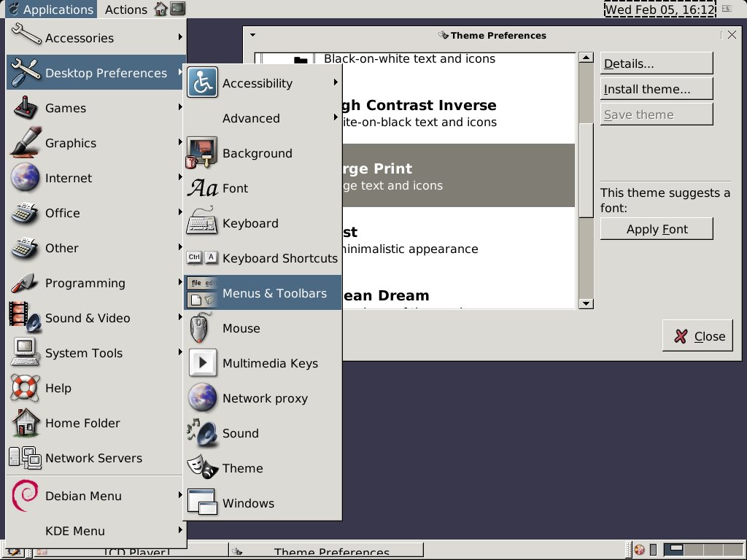
Task: Click the Windows icon in submenu
Action: coord(202,502)
